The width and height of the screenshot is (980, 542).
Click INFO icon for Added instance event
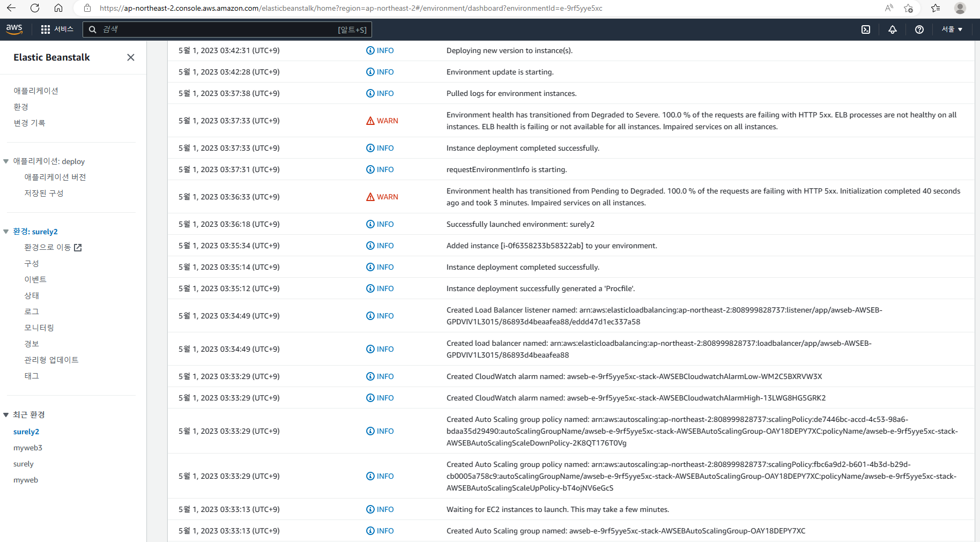(370, 246)
